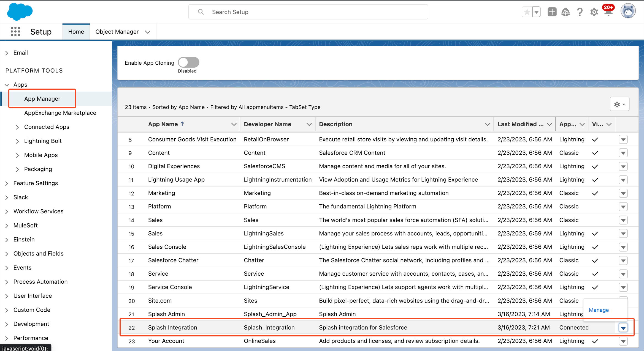This screenshot has width=644, height=351.
Task: Open row actions for Service Console
Action: [x=623, y=287]
